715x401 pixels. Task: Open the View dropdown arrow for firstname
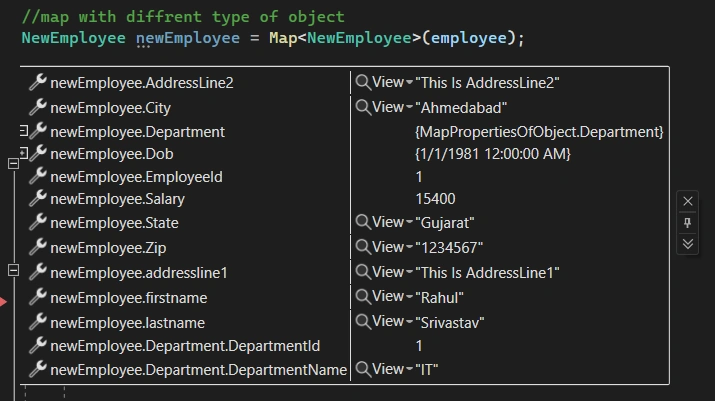pos(409,298)
